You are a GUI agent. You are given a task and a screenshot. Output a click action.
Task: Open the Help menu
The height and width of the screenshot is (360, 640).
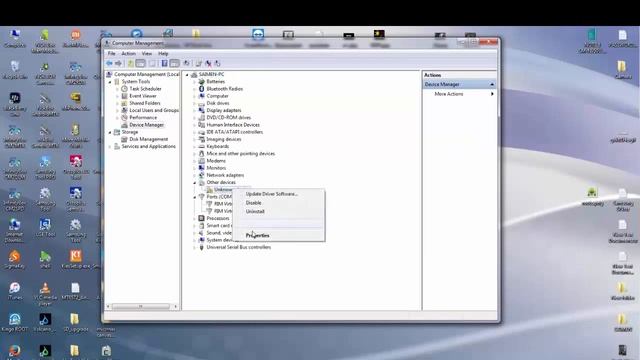pos(163,53)
